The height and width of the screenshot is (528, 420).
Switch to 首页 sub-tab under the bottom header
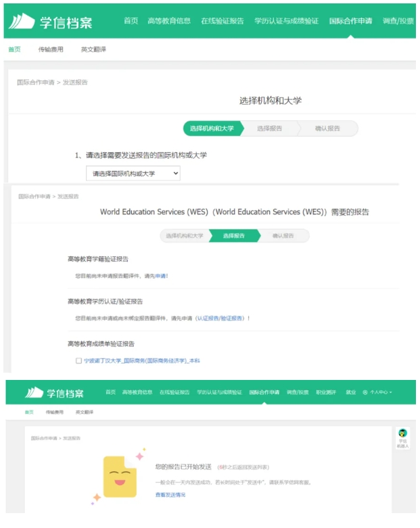coord(29,412)
